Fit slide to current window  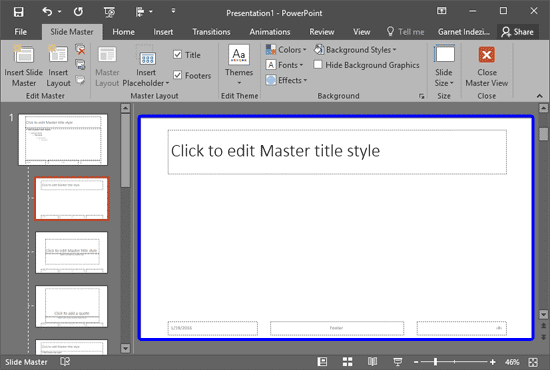tap(533, 362)
